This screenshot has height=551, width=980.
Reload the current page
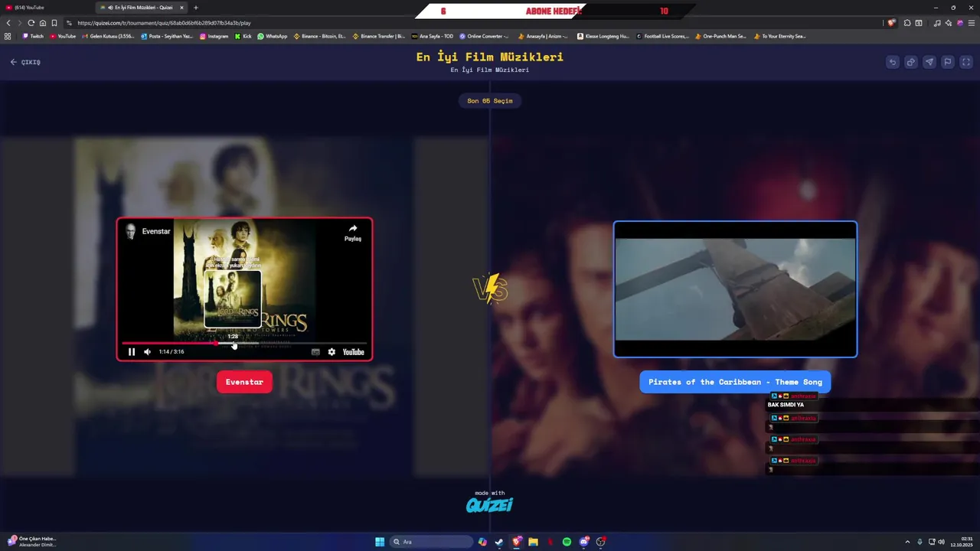[31, 23]
